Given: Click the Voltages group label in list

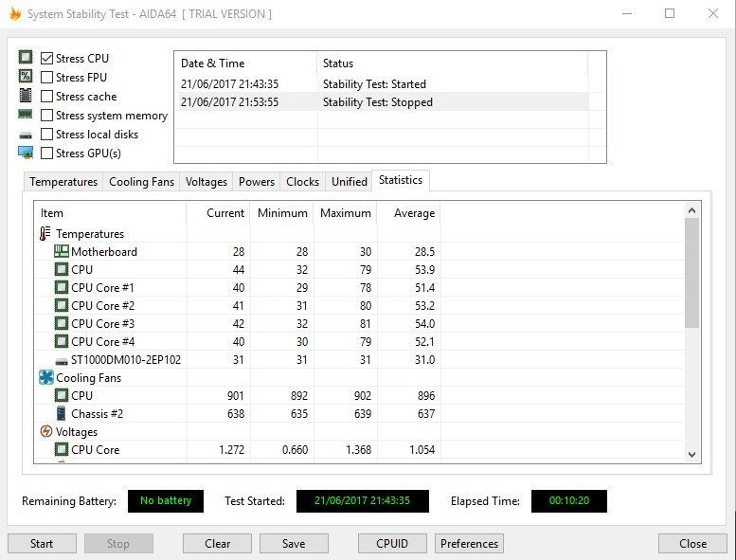Looking at the screenshot, I should (77, 432).
